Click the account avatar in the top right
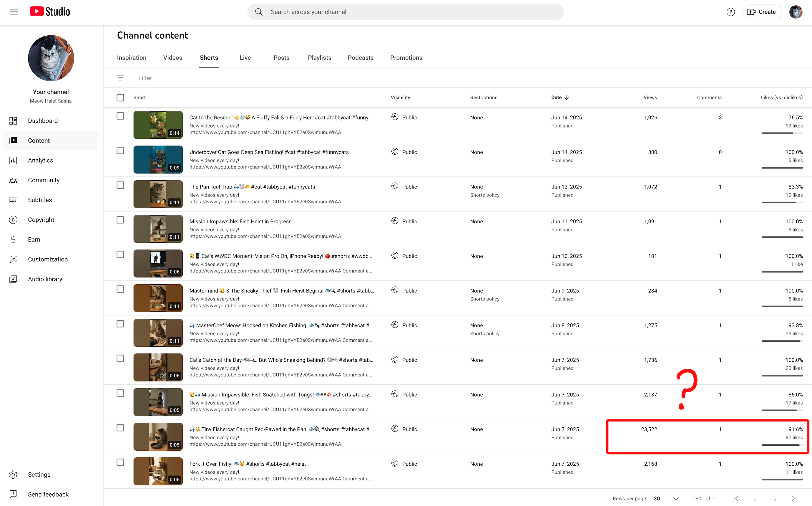812x506 pixels. point(796,12)
